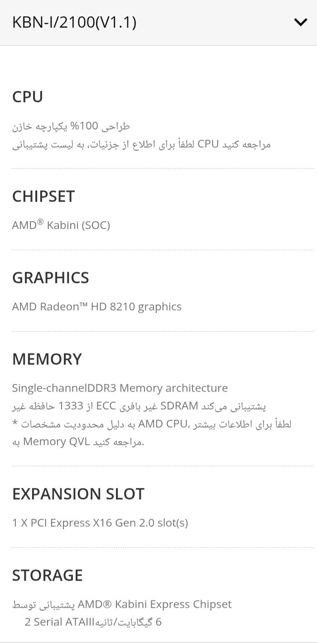Click AMD Radeon HD 8210 graphics text

tap(97, 307)
